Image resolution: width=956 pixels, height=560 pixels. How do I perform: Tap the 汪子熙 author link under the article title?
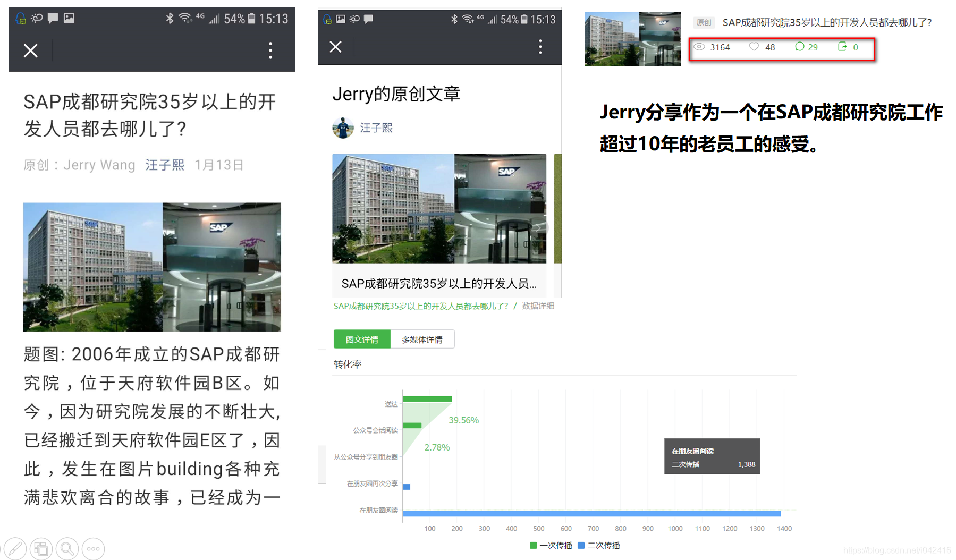165,165
